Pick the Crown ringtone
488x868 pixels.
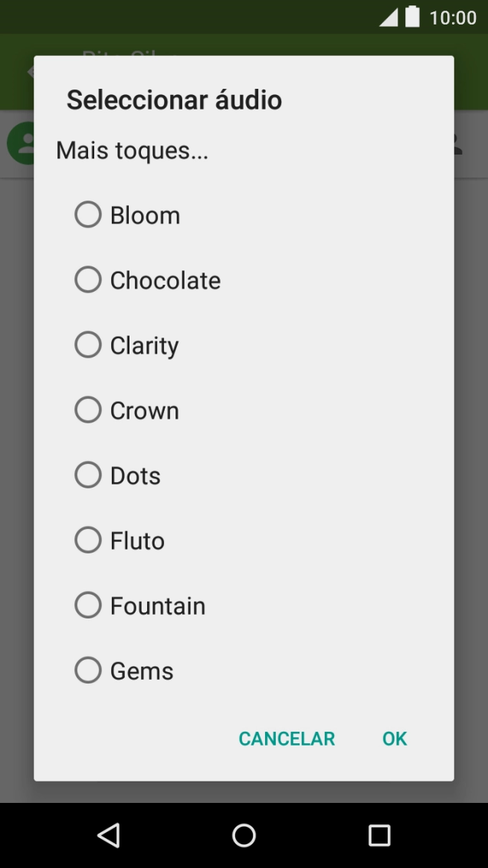(x=88, y=410)
